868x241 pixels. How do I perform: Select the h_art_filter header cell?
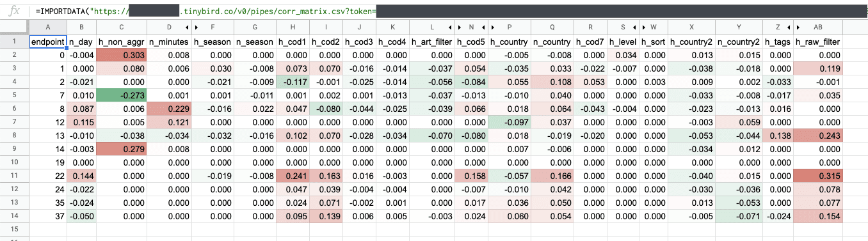click(432, 42)
